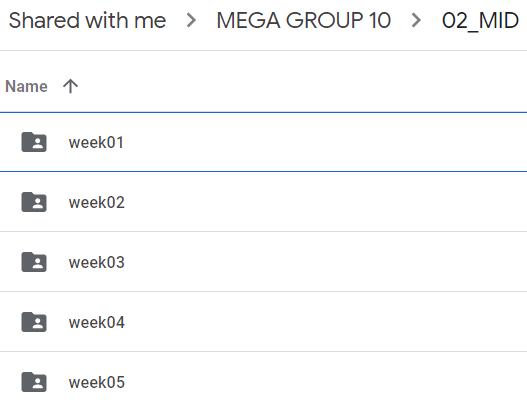
Task: Select the week01 folder name
Action: [x=96, y=142]
